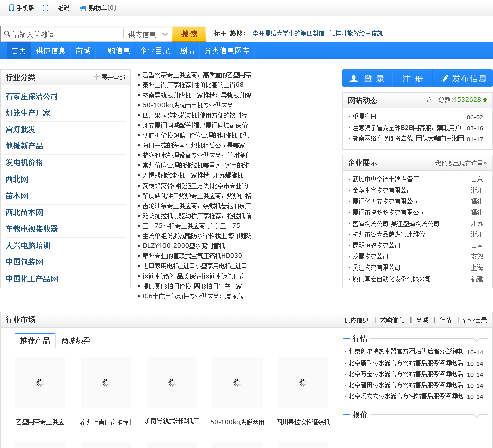The height and width of the screenshot is (448, 493).
Task: Go to 求购信息 in the navigation bar
Action: click(115, 51)
